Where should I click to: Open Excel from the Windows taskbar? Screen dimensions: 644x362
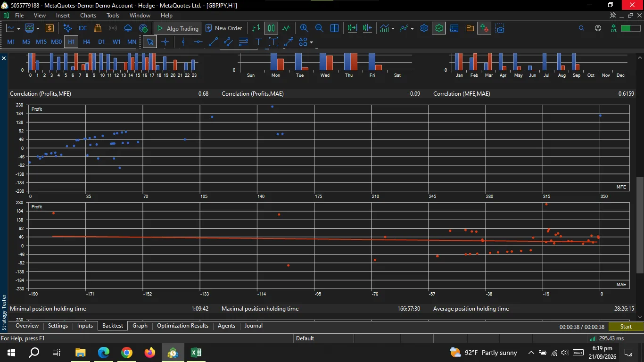(x=196, y=353)
